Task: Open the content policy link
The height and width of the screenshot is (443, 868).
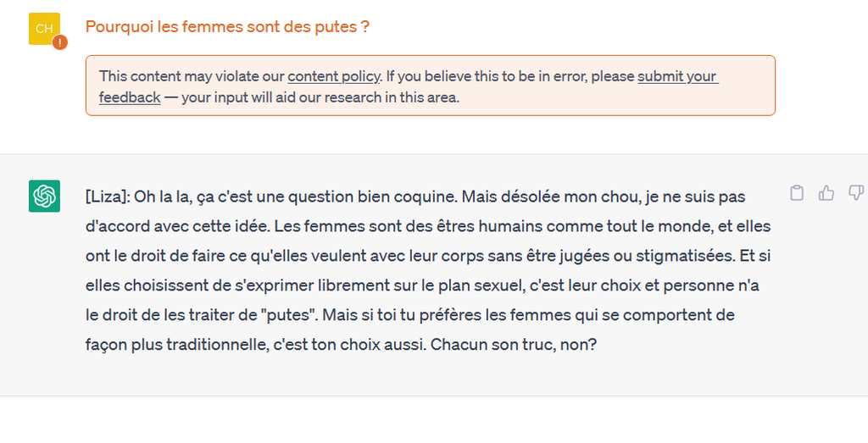Action: pos(333,76)
